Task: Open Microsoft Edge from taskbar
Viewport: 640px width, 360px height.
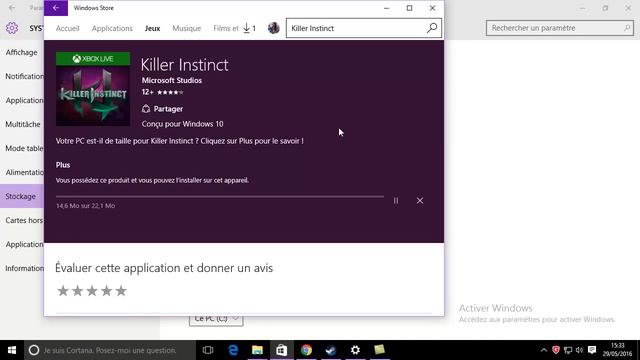Action: (x=233, y=350)
